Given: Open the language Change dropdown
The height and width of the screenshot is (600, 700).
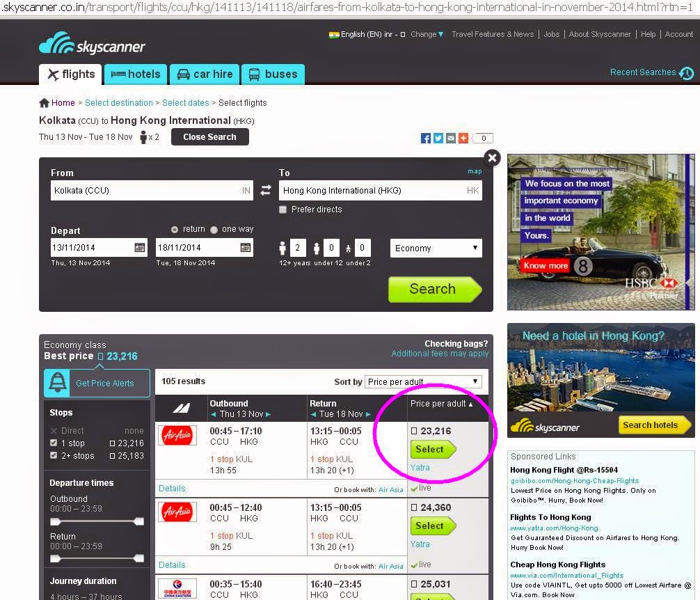Looking at the screenshot, I should (427, 34).
